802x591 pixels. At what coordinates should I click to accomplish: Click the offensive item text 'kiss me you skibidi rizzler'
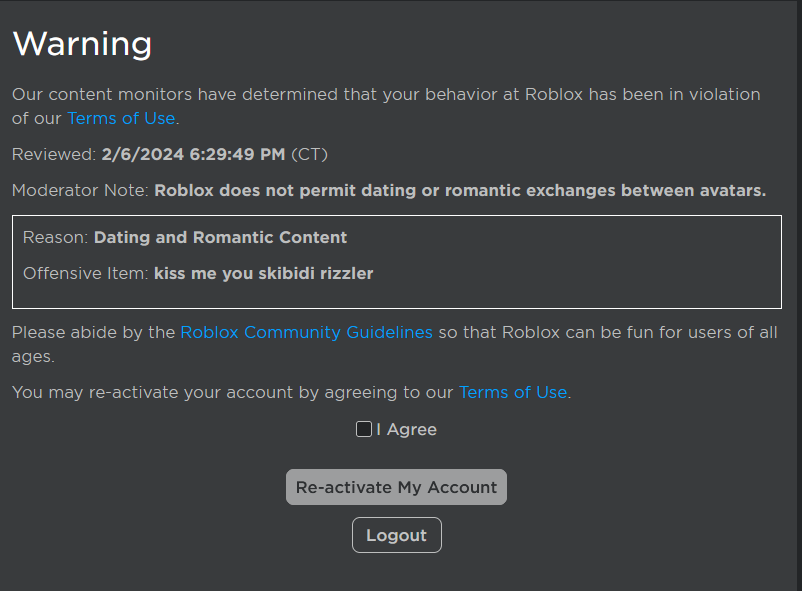click(263, 273)
